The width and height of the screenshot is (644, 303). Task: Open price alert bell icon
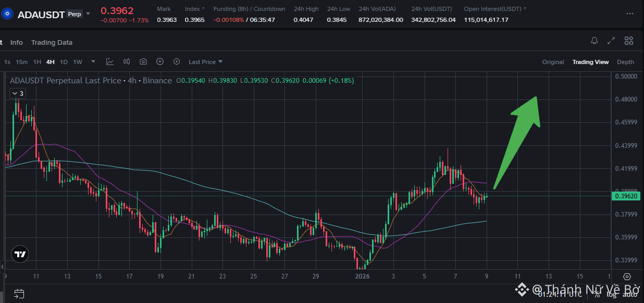click(x=595, y=41)
